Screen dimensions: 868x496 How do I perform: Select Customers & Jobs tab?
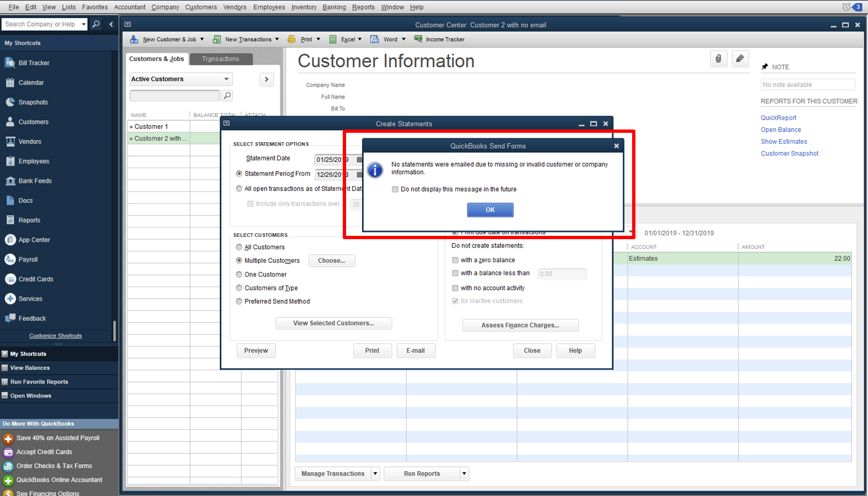coord(157,59)
